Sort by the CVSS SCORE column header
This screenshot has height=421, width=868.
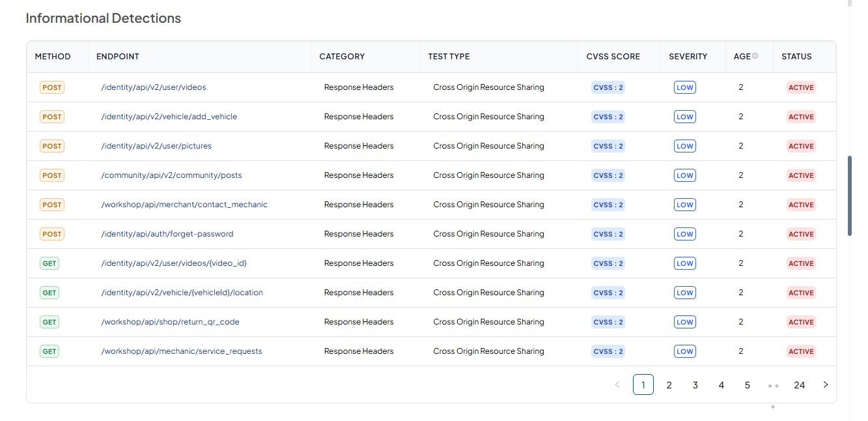[613, 57]
